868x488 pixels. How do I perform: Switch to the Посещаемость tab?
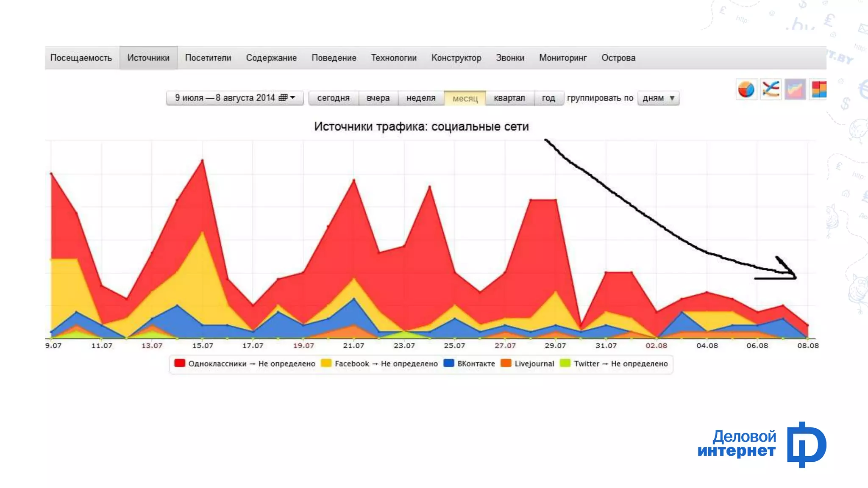81,58
